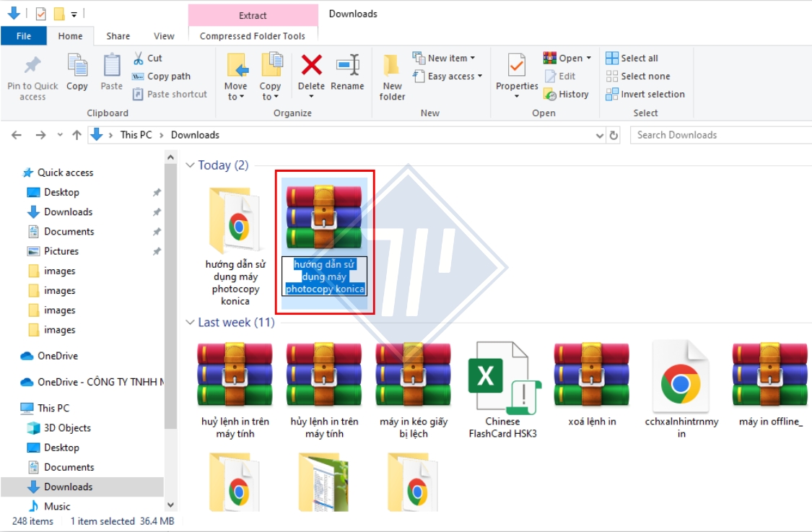Open the address bar history dropdown
This screenshot has height=532, width=812.
(600, 135)
